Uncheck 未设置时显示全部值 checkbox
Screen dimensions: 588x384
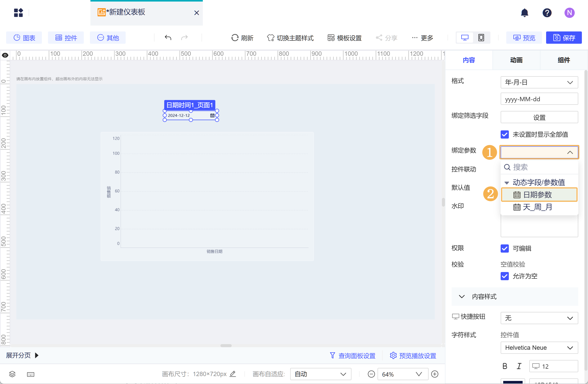pos(504,134)
